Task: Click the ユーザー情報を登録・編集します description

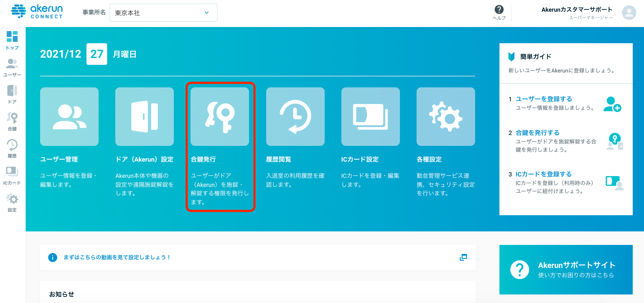Action: (x=68, y=180)
